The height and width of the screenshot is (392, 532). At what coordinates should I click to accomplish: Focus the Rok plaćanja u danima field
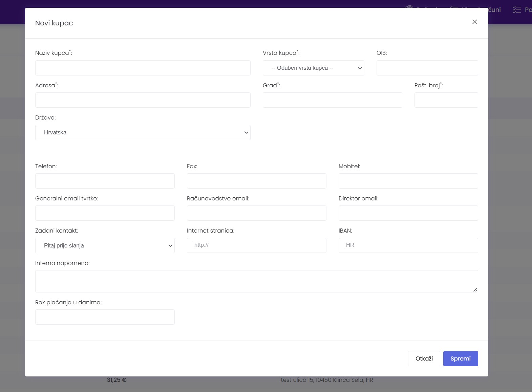(x=105, y=317)
